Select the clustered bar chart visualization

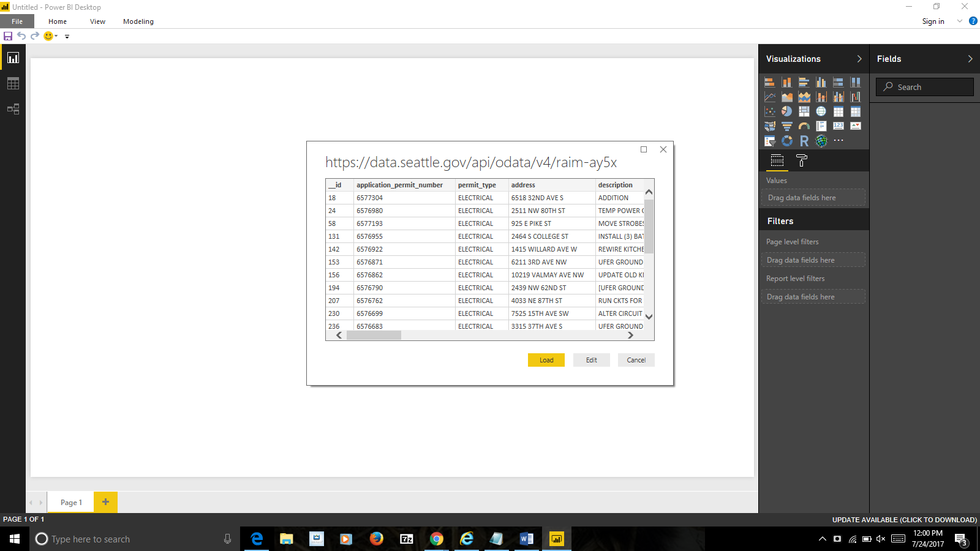[804, 82]
